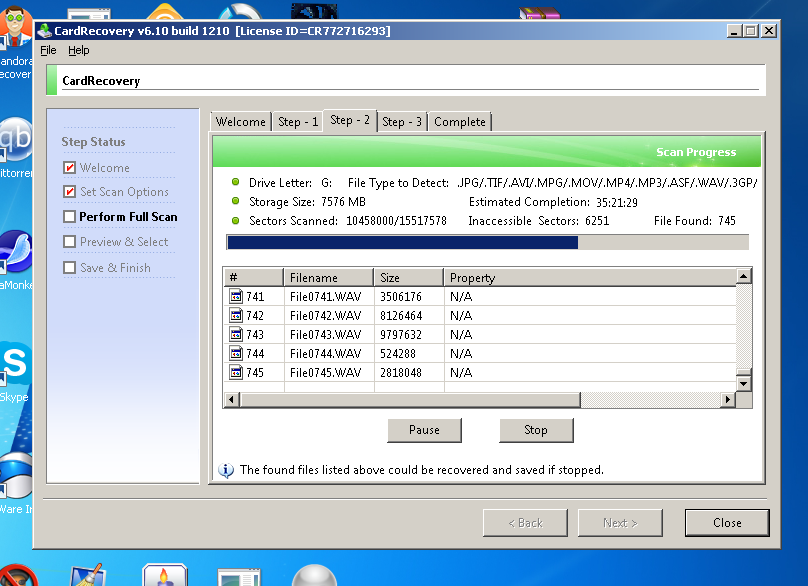This screenshot has width=808, height=586.
Task: Switch to the Welcome tab
Action: [241, 122]
